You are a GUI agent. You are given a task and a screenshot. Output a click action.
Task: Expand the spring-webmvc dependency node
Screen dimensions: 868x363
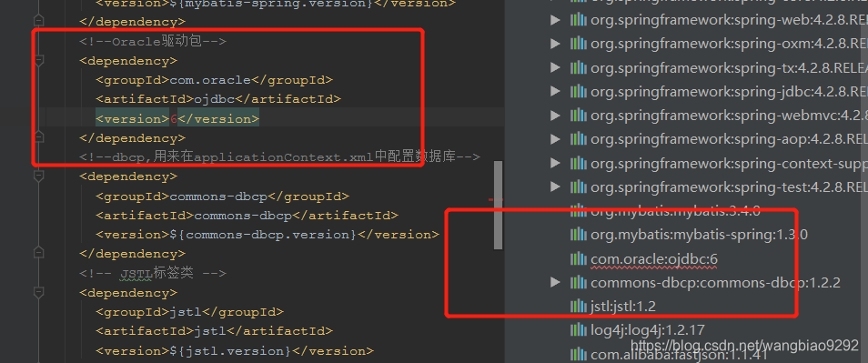tap(555, 116)
